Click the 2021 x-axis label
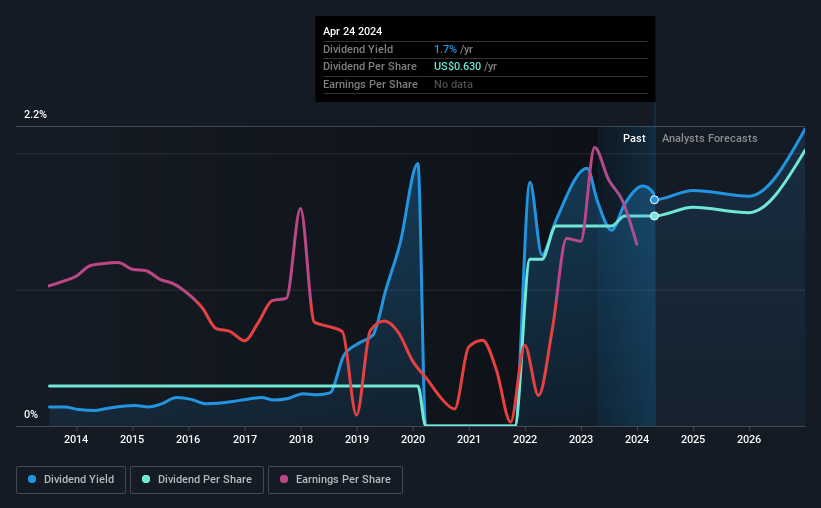The image size is (821, 508). 469,439
